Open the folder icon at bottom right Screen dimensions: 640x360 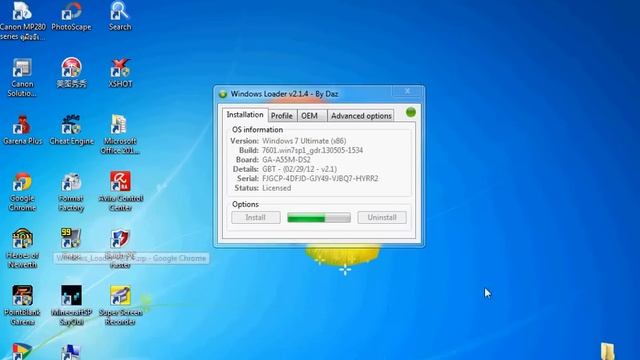tap(607, 351)
